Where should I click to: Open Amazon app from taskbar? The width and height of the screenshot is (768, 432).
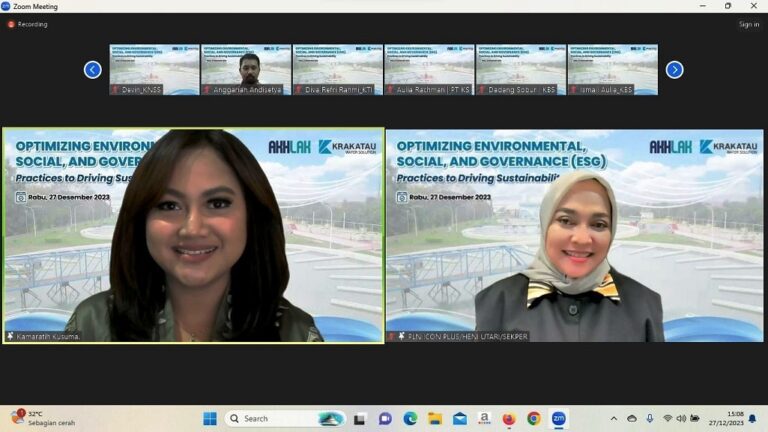pos(484,419)
